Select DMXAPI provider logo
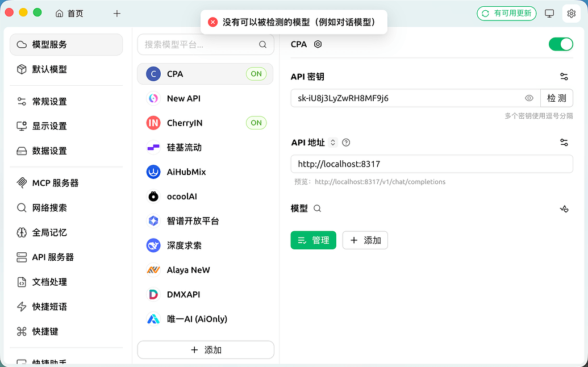 coord(153,294)
